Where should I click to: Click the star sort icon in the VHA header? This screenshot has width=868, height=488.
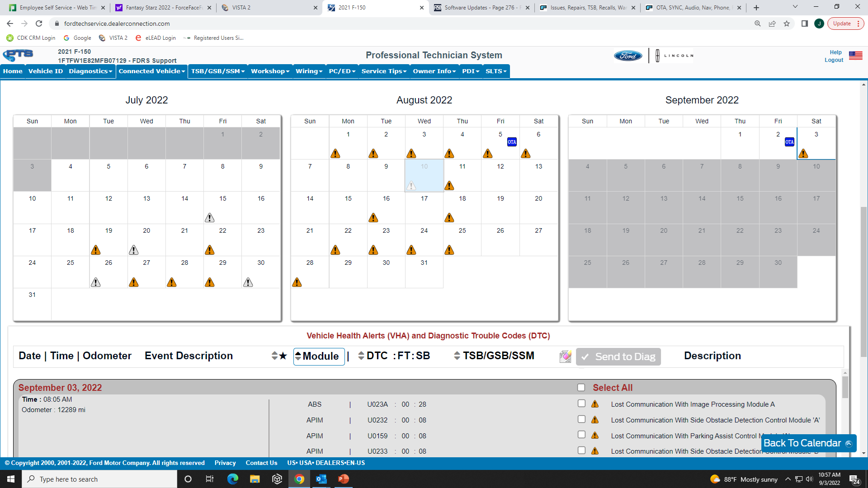point(283,356)
